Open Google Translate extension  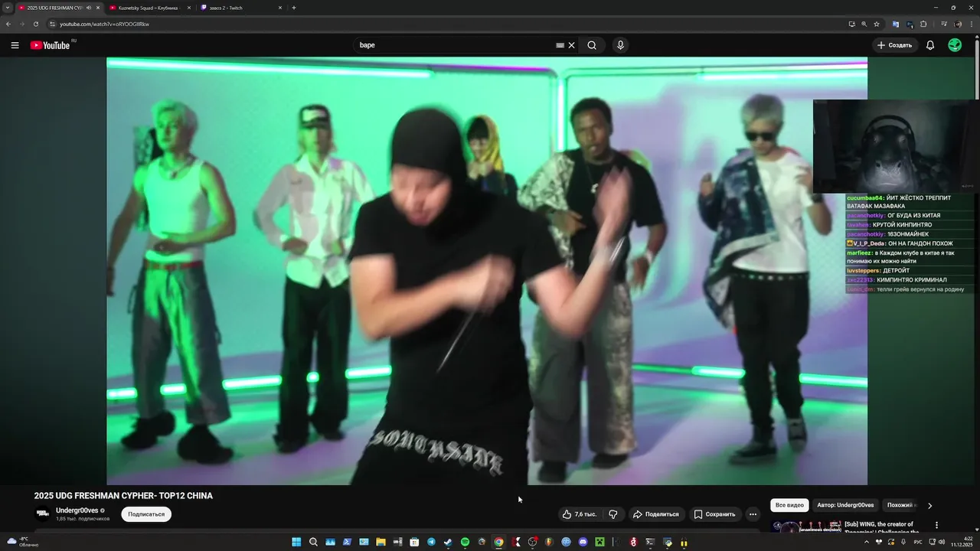896,24
